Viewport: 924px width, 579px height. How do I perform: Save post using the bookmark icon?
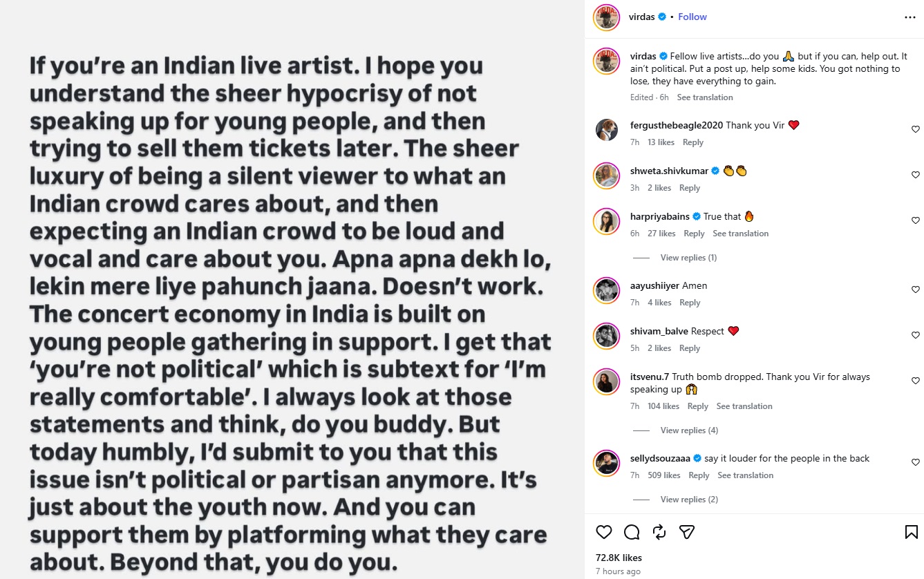[x=912, y=532]
